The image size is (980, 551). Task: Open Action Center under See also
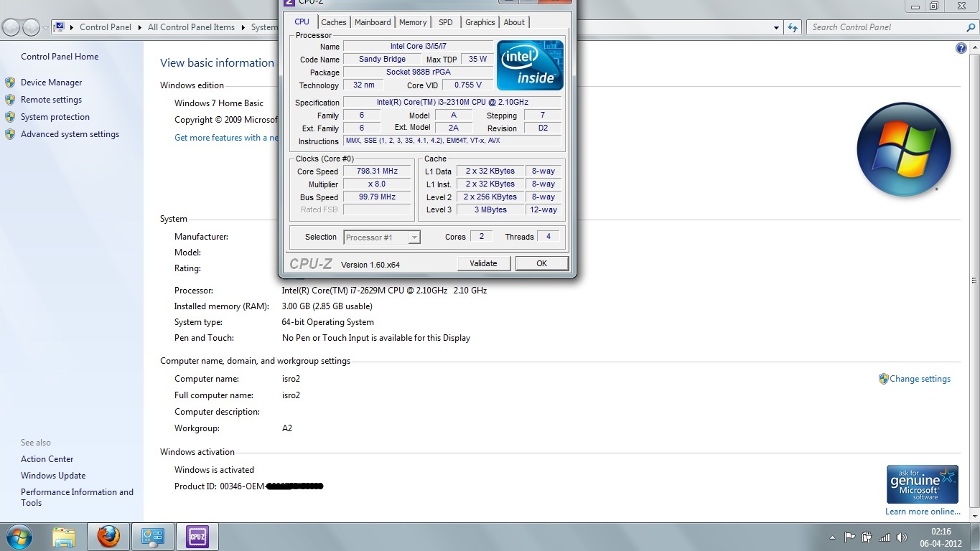point(47,459)
